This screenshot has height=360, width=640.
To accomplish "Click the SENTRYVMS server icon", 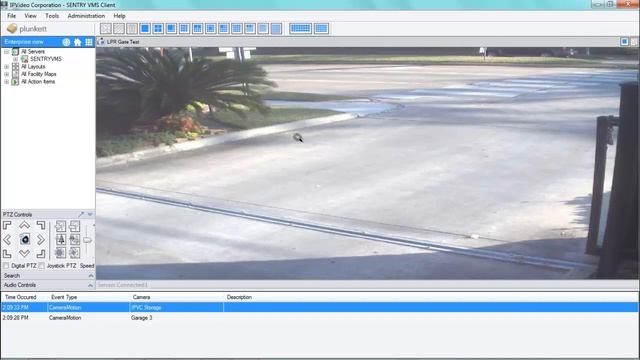I will (x=24, y=59).
